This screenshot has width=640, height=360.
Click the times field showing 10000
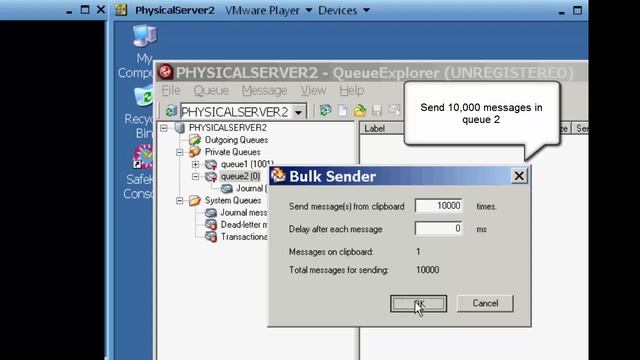point(438,206)
